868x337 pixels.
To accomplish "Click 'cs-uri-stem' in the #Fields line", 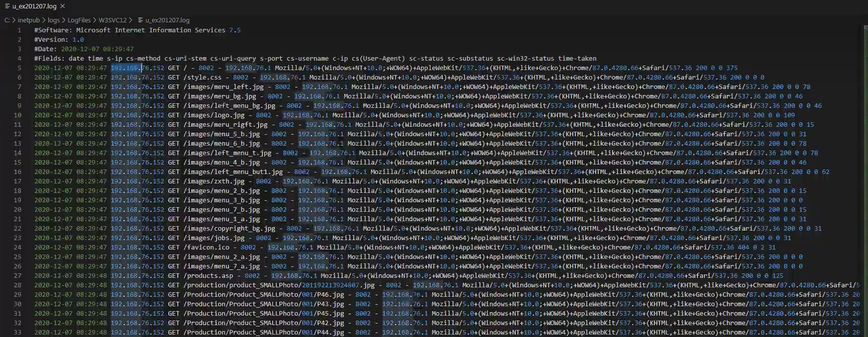I will 185,59.
